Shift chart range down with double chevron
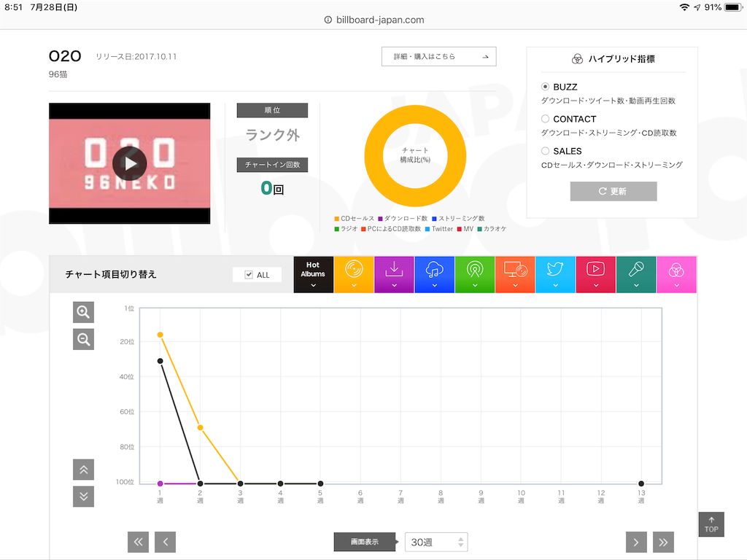 (83, 497)
